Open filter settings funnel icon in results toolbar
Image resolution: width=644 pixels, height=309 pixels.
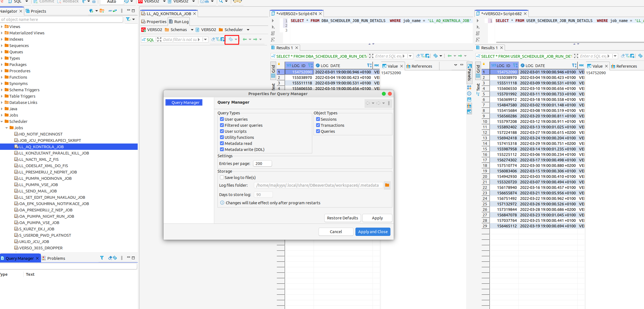[x=422, y=56]
